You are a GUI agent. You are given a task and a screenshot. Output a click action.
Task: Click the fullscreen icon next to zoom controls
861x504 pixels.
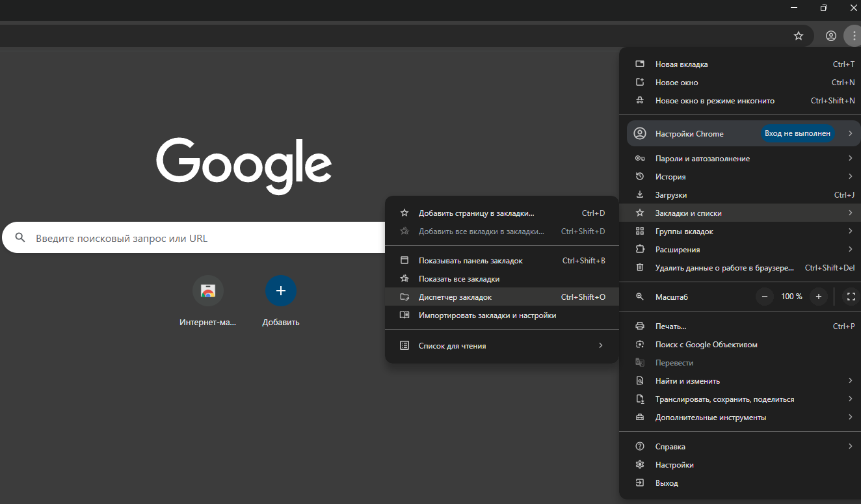[851, 297]
